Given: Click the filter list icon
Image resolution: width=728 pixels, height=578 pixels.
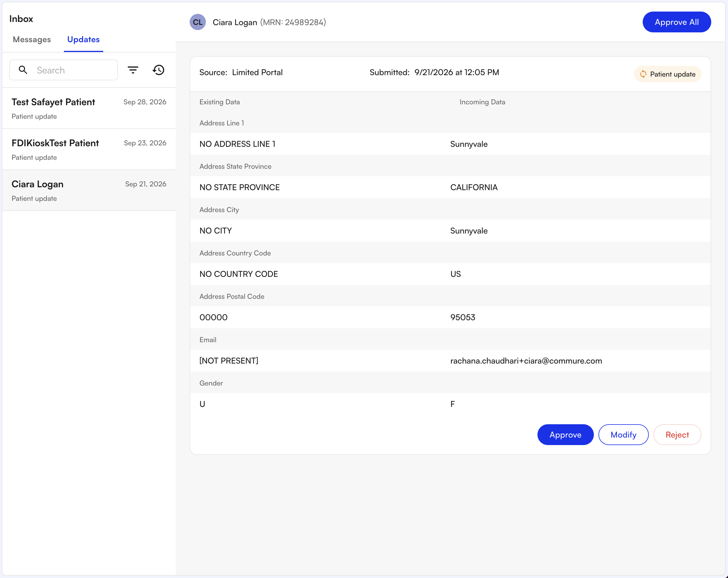Looking at the screenshot, I should tap(133, 70).
